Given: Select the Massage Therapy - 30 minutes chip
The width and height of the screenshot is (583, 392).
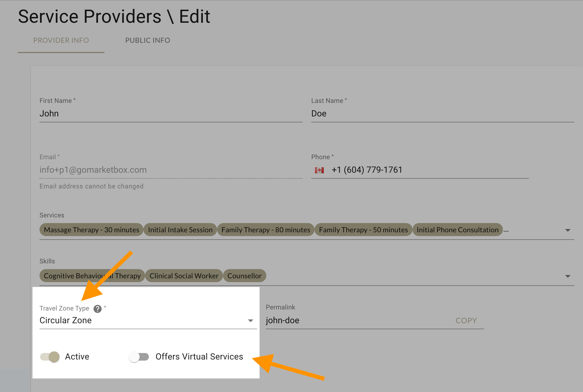Looking at the screenshot, I should 91,230.
